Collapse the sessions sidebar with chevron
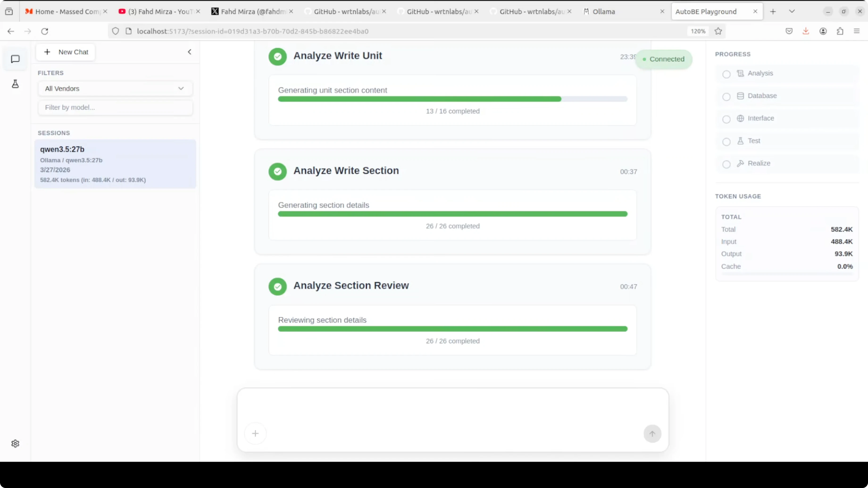Screen dimensions: 868x488 pos(189,52)
